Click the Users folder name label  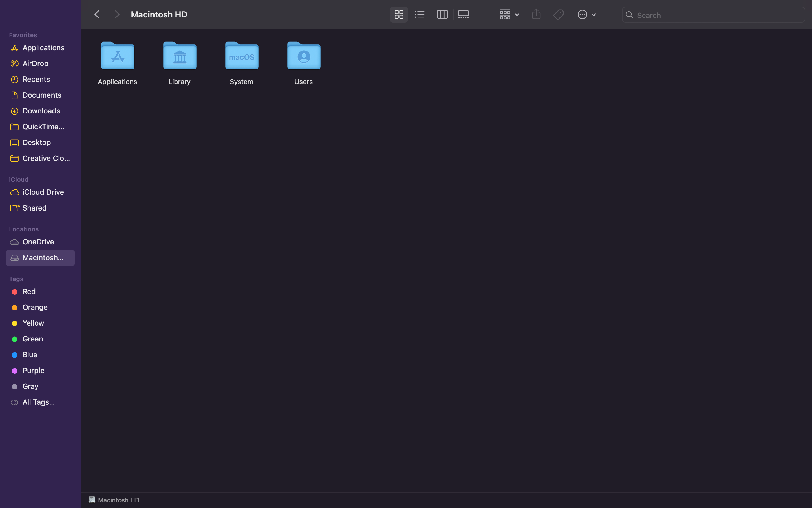pyautogui.click(x=304, y=82)
